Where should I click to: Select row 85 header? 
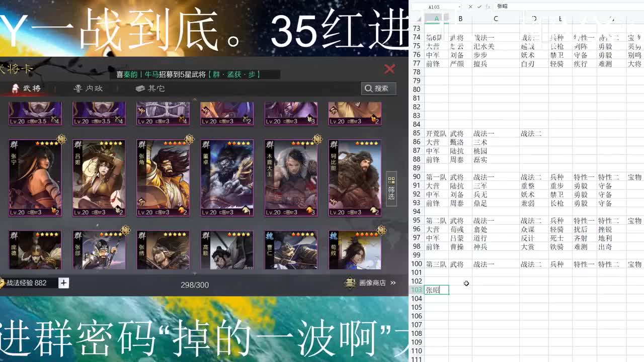pos(417,134)
